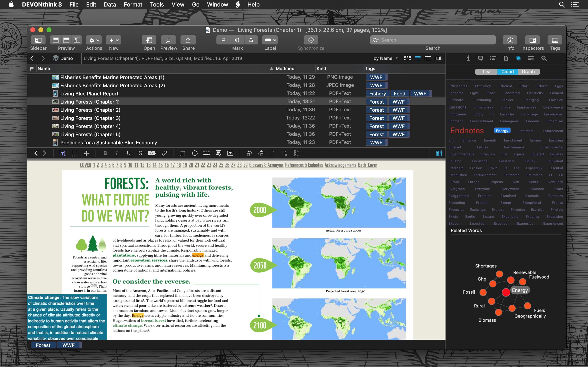
Task: Click the Share toolbar button
Action: (x=188, y=40)
